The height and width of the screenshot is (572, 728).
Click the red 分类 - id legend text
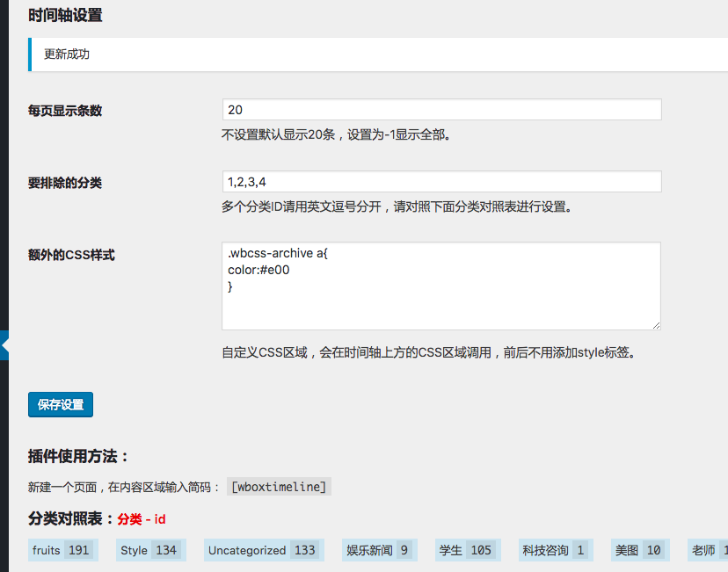(142, 519)
